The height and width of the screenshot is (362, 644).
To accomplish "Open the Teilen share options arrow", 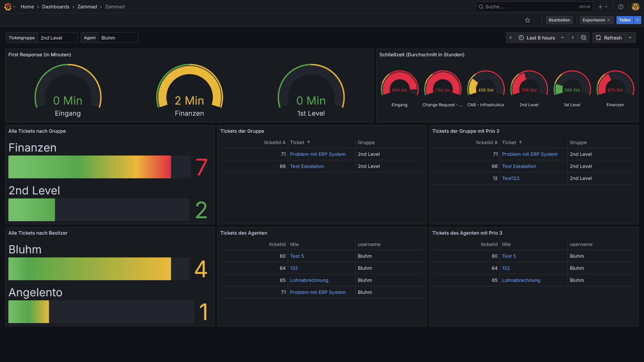I will [x=638, y=20].
